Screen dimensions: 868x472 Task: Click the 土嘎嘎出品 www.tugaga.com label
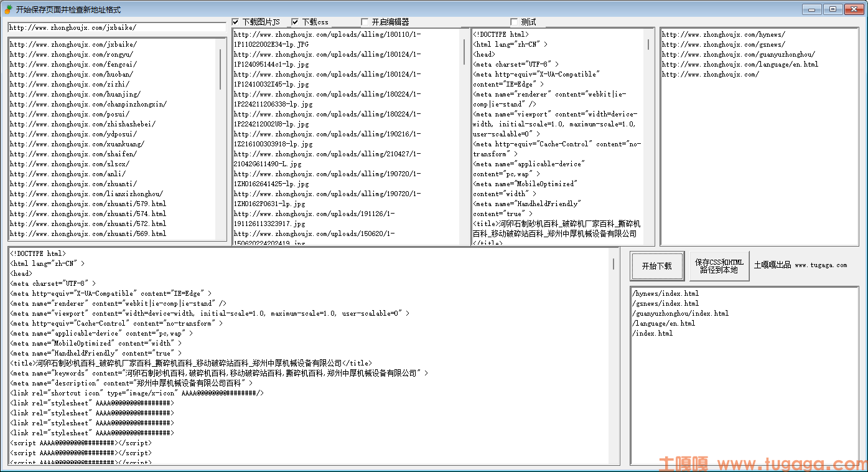pos(801,265)
